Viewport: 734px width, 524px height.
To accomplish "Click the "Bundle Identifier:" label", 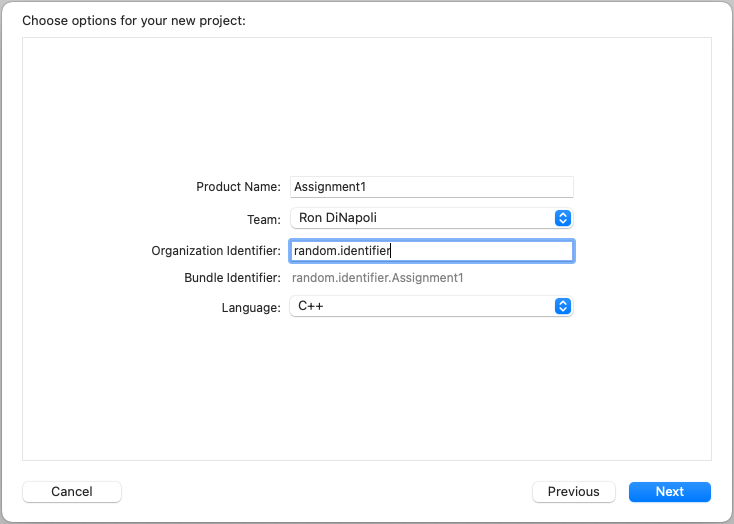I will click(x=232, y=278).
